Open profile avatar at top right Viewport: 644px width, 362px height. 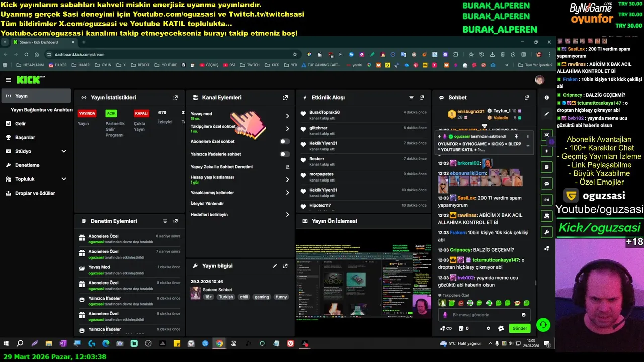point(539,80)
